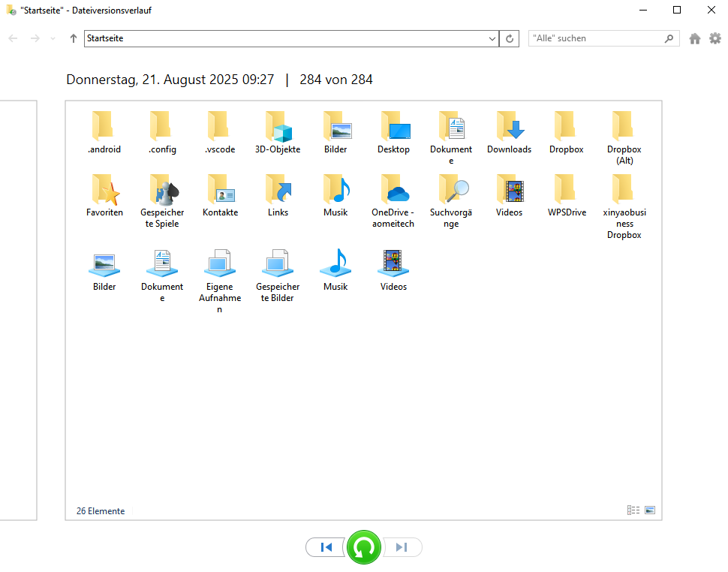Screen dimensions: 728x572
Task: Open the settings gear menu
Action: pyautogui.click(x=714, y=38)
